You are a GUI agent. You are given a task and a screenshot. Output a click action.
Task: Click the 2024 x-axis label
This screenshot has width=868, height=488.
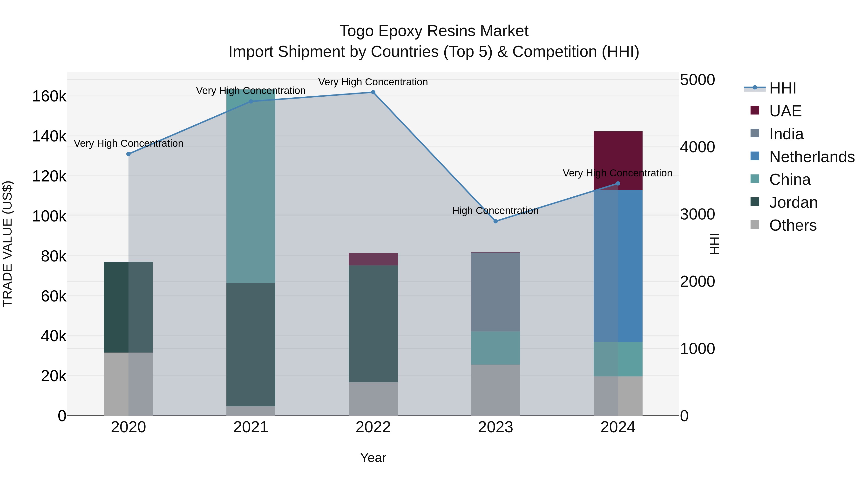(x=618, y=427)
